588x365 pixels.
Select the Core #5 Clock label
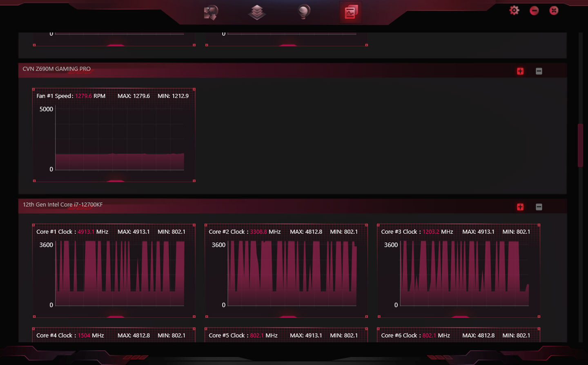[x=228, y=335]
